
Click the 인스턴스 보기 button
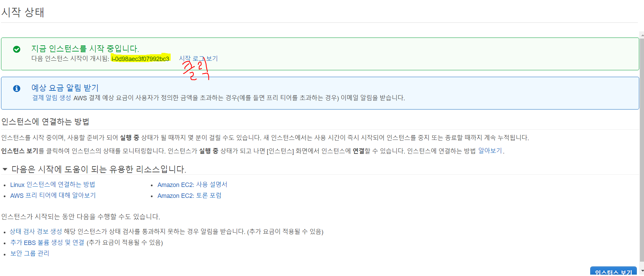pyautogui.click(x=613, y=271)
